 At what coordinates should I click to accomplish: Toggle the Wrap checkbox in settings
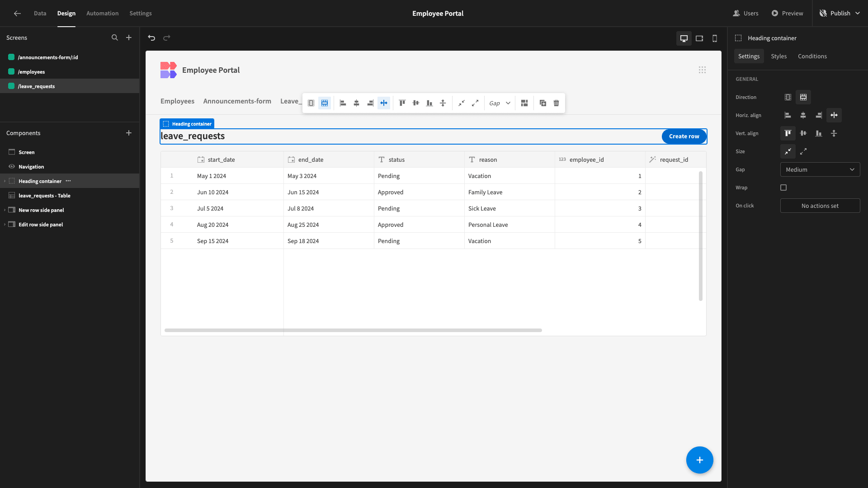click(783, 187)
